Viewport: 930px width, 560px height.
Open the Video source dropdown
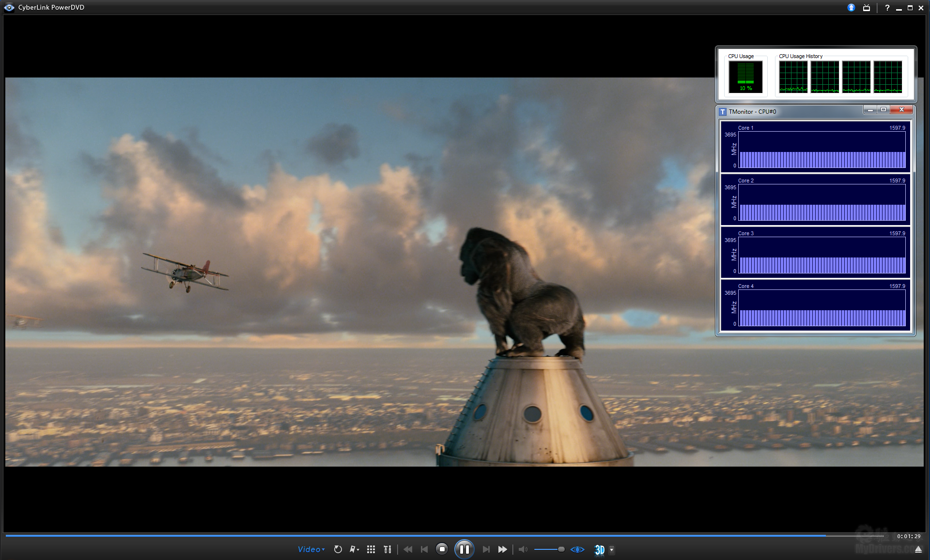click(311, 549)
